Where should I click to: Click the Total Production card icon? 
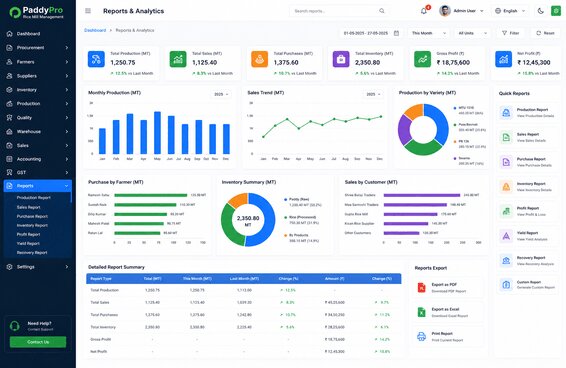[x=96, y=59]
